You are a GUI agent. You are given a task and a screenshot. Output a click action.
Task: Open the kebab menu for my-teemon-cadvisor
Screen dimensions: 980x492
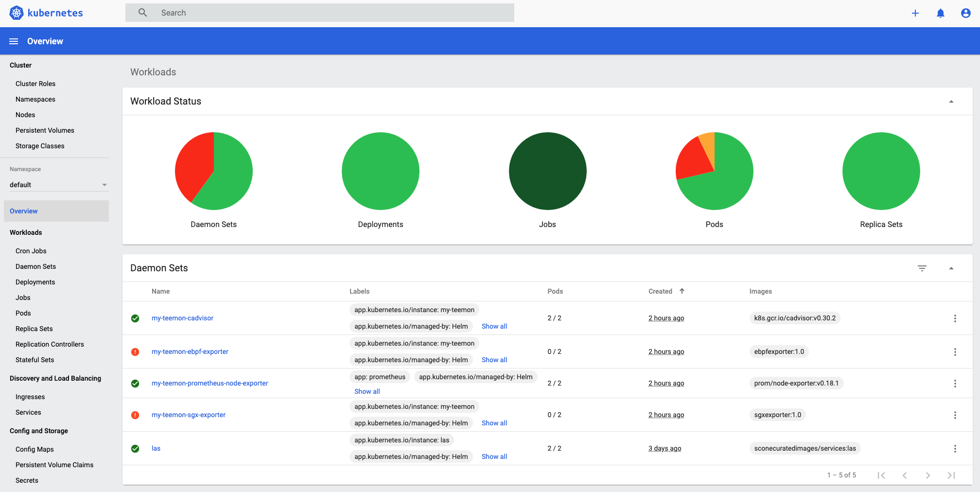[x=955, y=318]
